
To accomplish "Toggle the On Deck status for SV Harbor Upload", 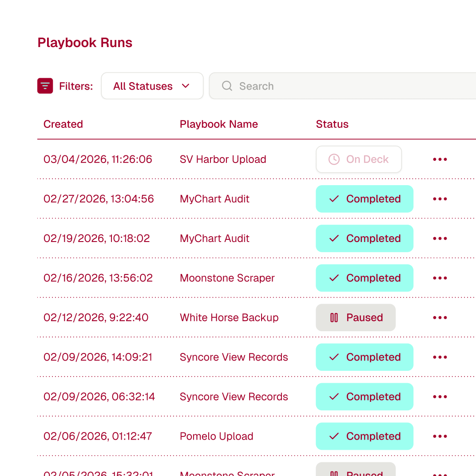I will click(x=359, y=159).
